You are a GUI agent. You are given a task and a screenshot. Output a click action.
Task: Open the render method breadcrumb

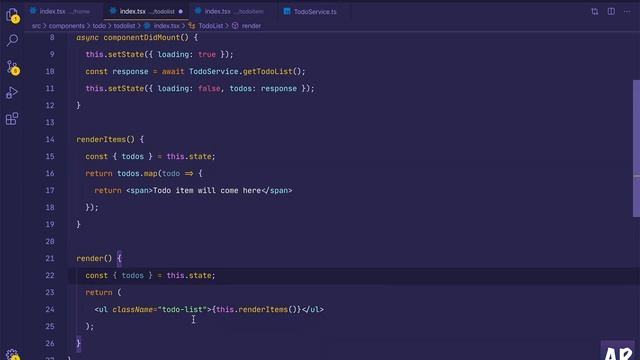click(x=247, y=26)
